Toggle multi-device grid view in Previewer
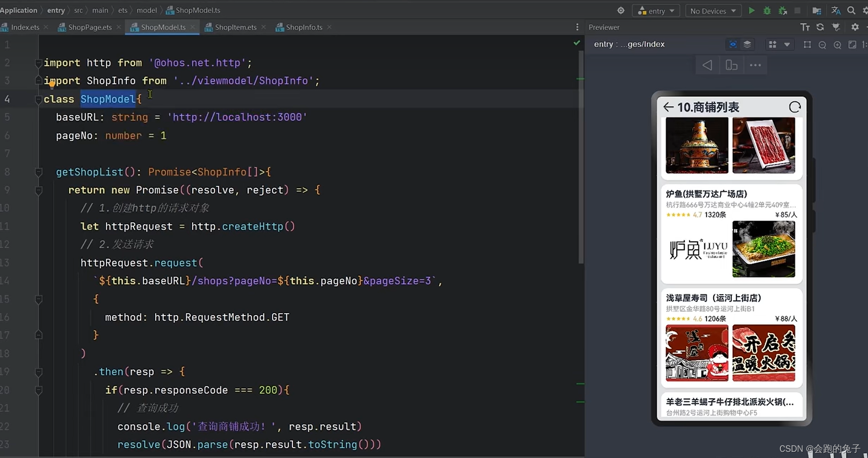Viewport: 868px width, 458px height. 773,44
